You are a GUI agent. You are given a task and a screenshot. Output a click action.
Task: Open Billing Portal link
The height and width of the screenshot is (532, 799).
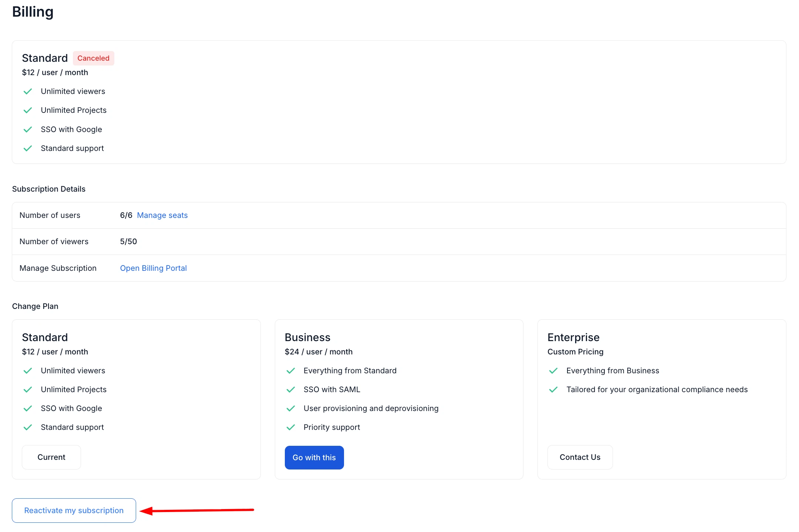(153, 268)
